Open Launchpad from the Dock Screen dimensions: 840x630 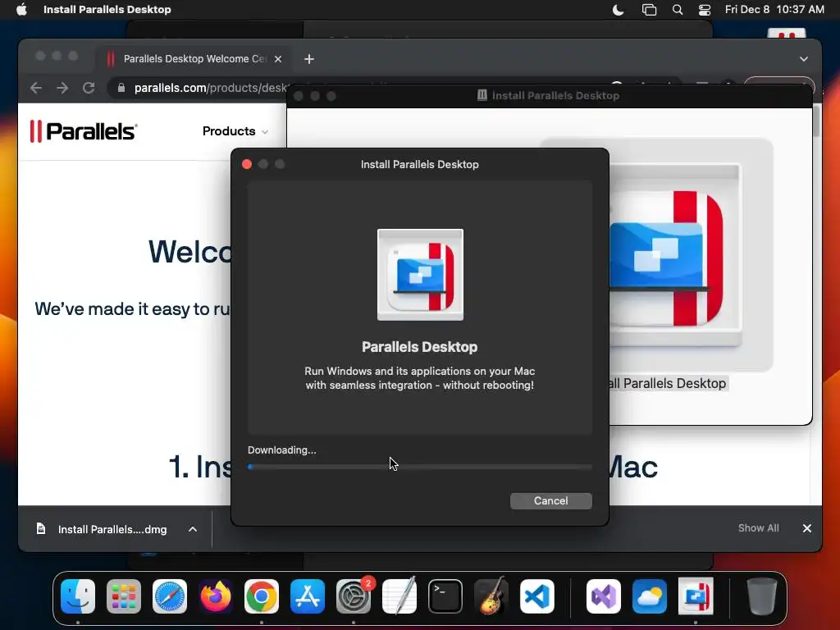pyautogui.click(x=124, y=596)
